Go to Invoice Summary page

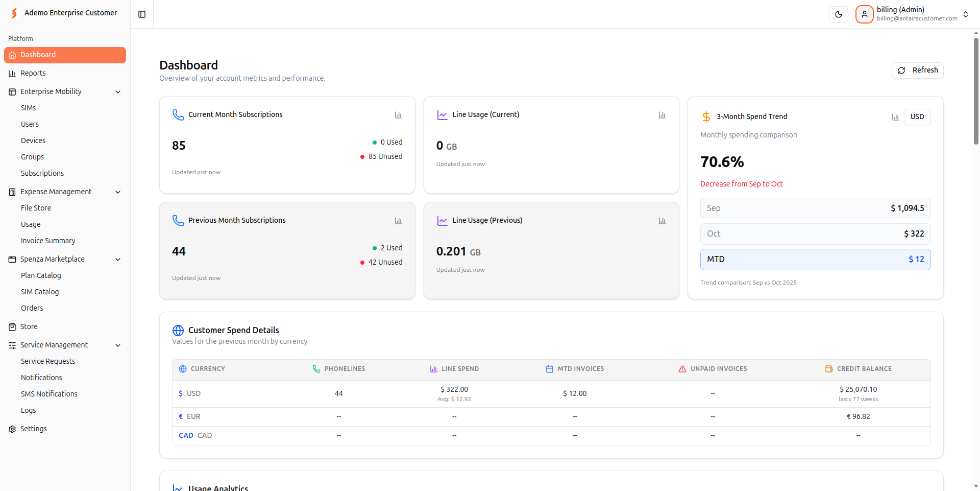[x=48, y=241]
